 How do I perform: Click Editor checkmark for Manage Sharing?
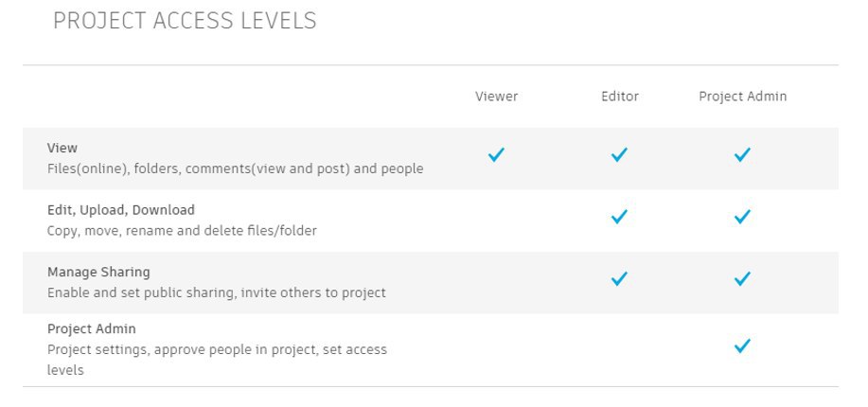(x=619, y=278)
